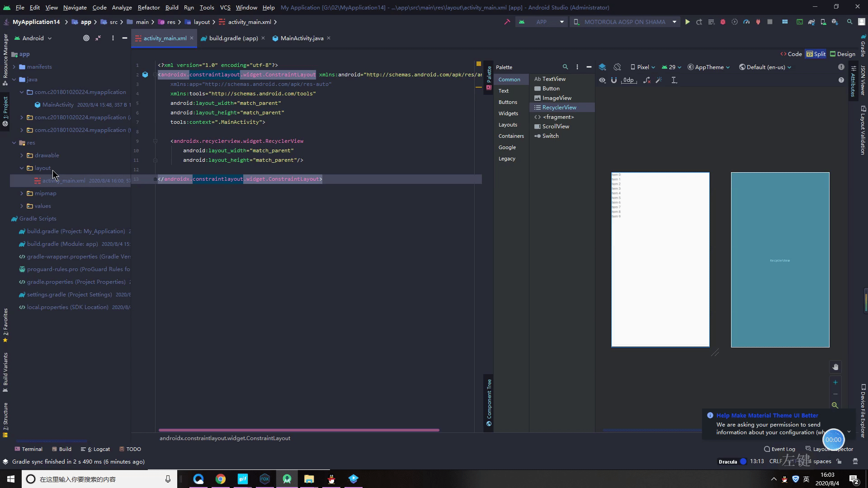Enable the Buttons palette section
Image resolution: width=868 pixels, height=488 pixels.
pos(508,102)
